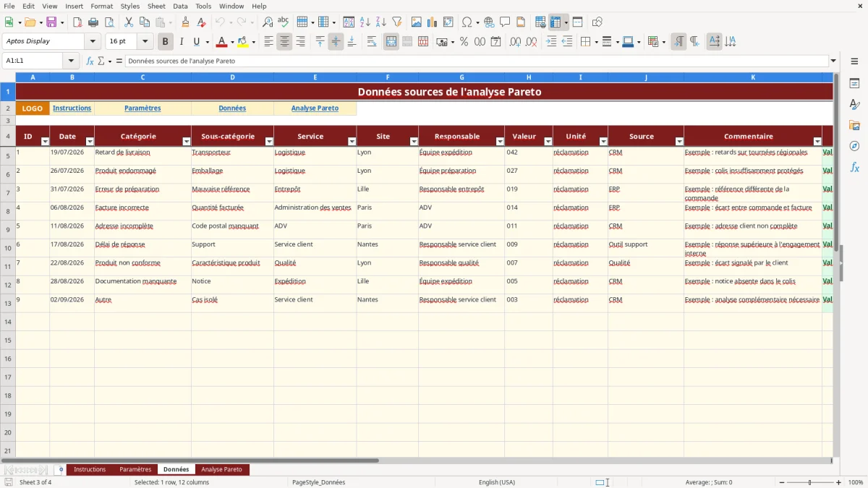Click the Insert Chart icon
This screenshot has height=488, width=868.
[433, 22]
